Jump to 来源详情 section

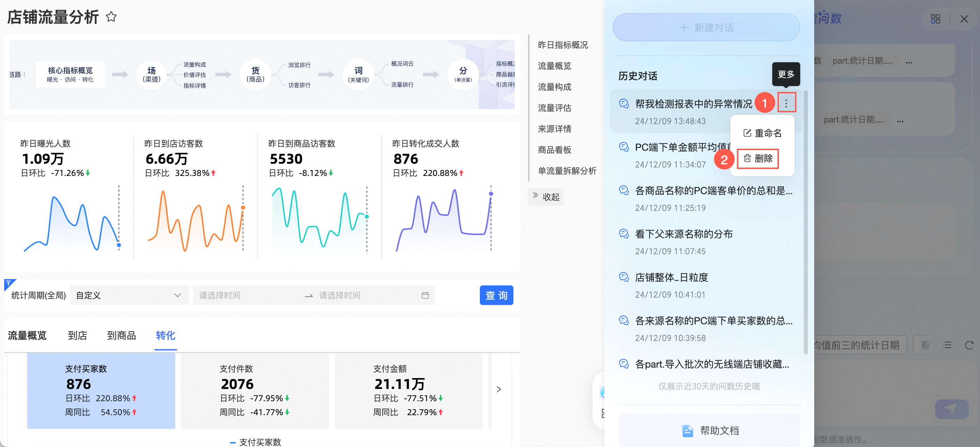tap(554, 129)
